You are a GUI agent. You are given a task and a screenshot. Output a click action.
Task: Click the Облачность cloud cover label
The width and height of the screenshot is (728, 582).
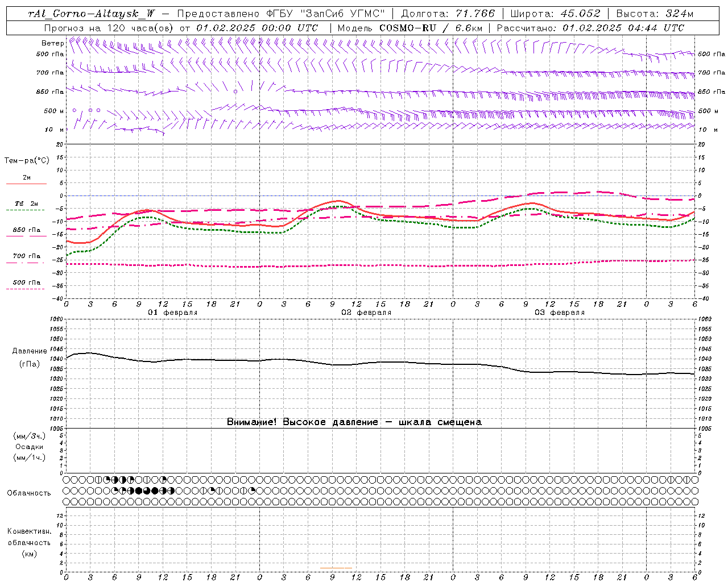[29, 493]
